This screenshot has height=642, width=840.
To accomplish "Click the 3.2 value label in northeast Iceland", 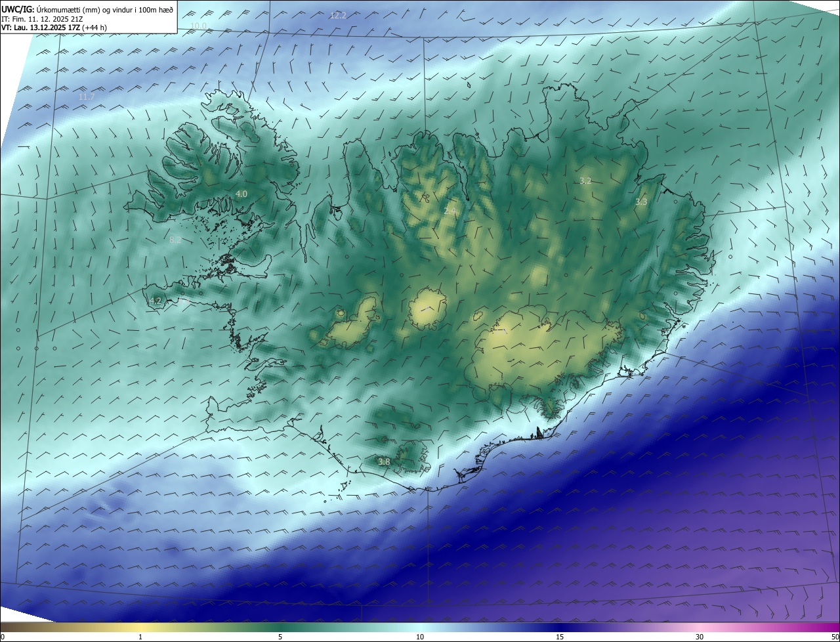I will pos(586,181).
